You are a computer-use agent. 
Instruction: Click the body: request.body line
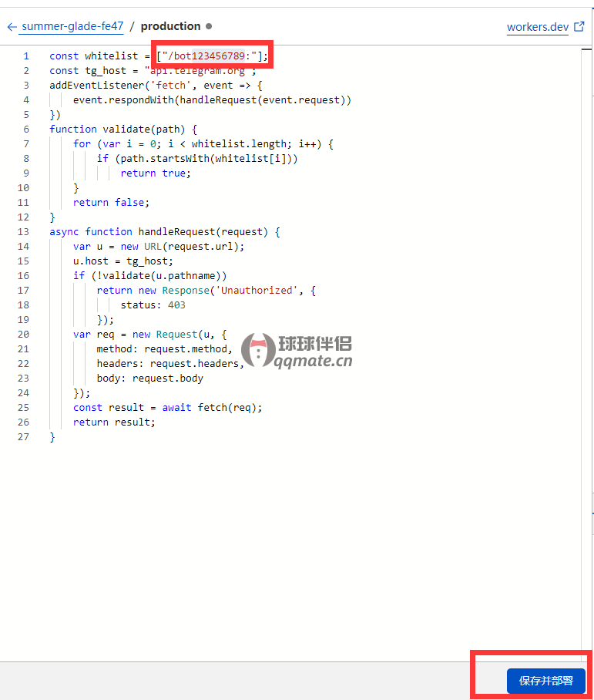149,378
